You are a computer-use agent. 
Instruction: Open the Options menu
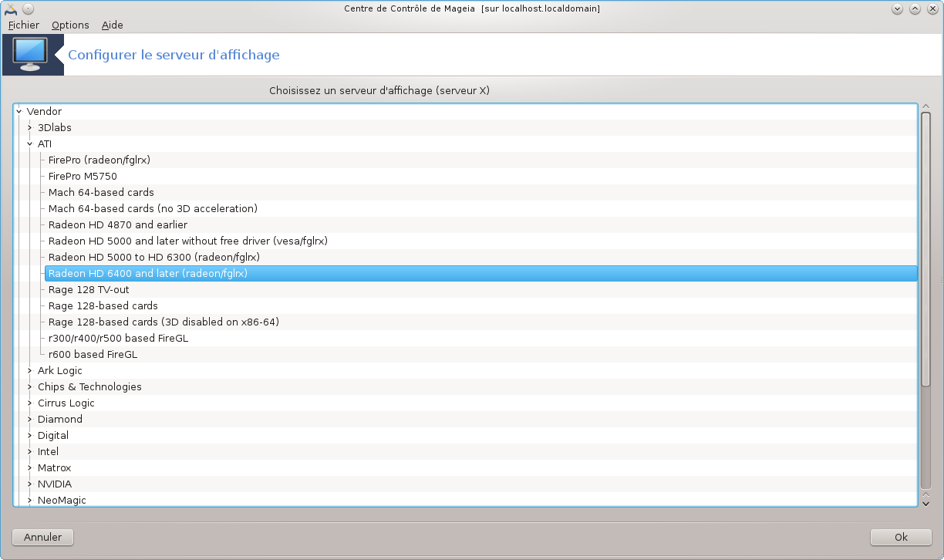tap(70, 25)
